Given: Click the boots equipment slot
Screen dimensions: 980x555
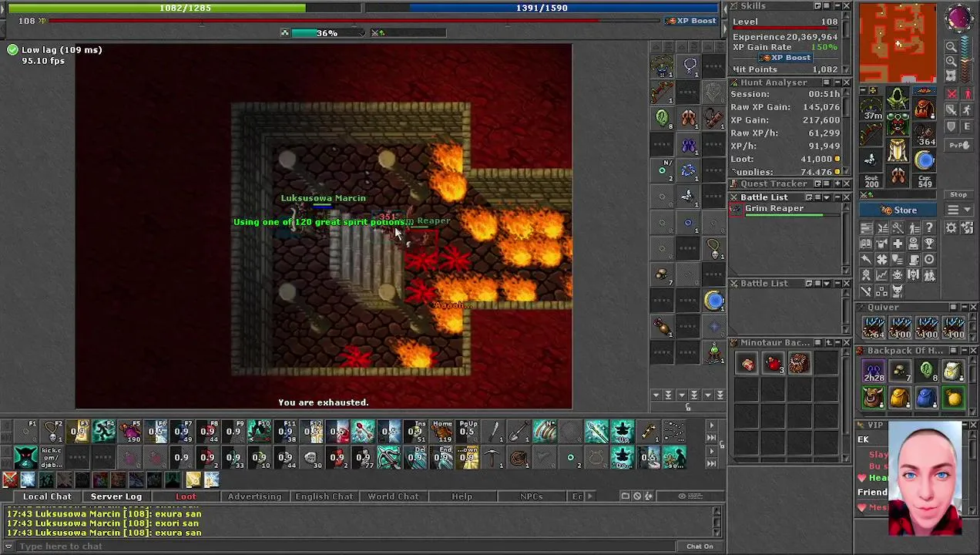Looking at the screenshot, I should coord(898,176).
